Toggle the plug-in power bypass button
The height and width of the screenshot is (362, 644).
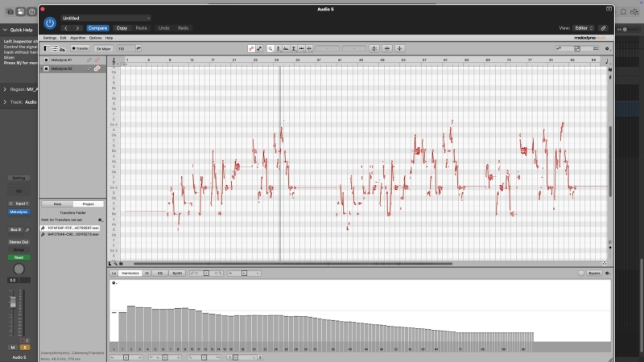pyautogui.click(x=50, y=23)
